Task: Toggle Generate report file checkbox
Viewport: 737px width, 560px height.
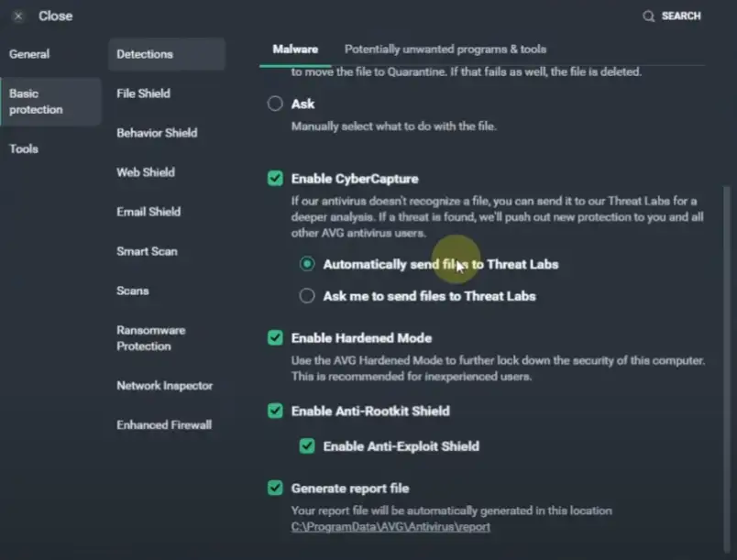Action: coord(275,489)
